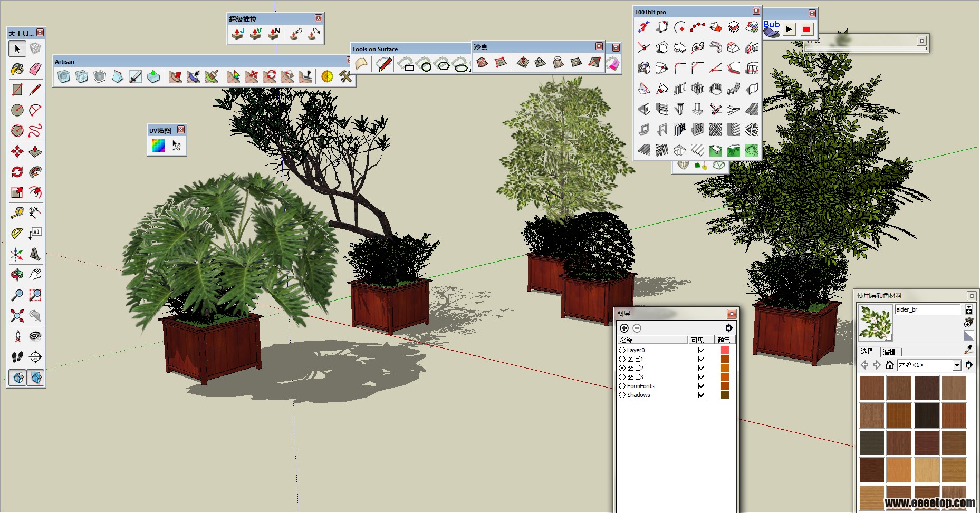The width and height of the screenshot is (980, 513).
Task: Click the 可见 column header
Action: coord(701,340)
